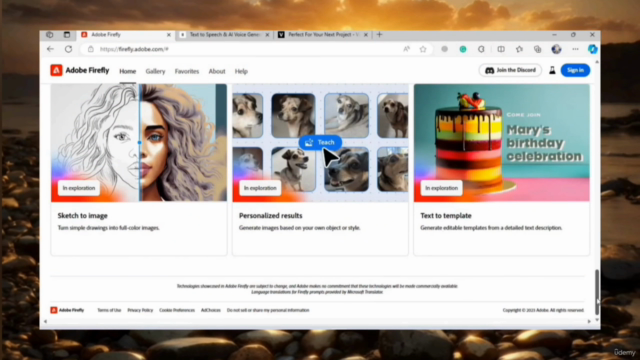Click the Mary's birthday celebration cake thumbnail
This screenshot has width=640, height=360.
[x=502, y=142]
